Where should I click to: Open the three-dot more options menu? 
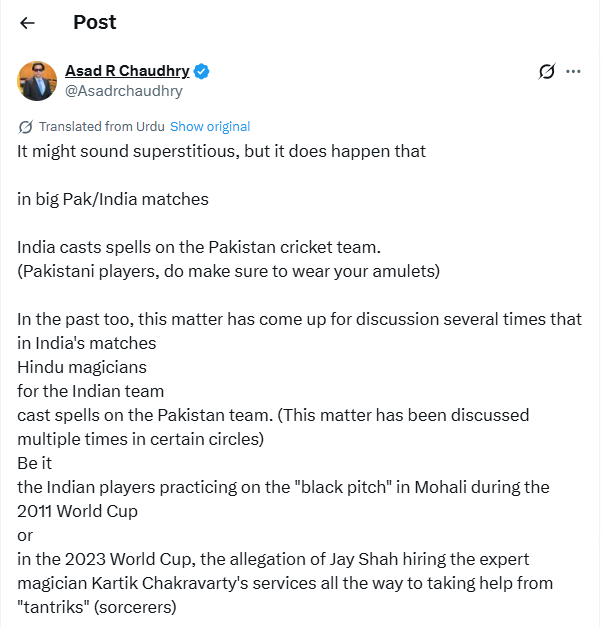click(573, 71)
